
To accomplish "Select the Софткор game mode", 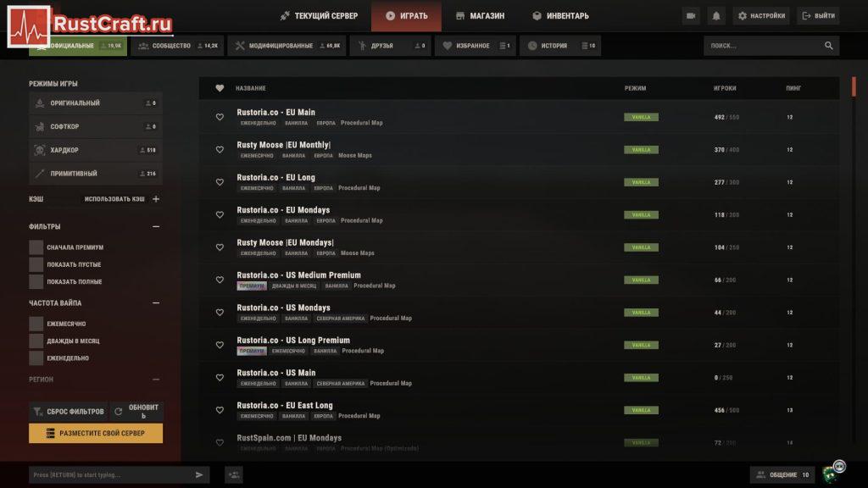I will click(x=96, y=127).
